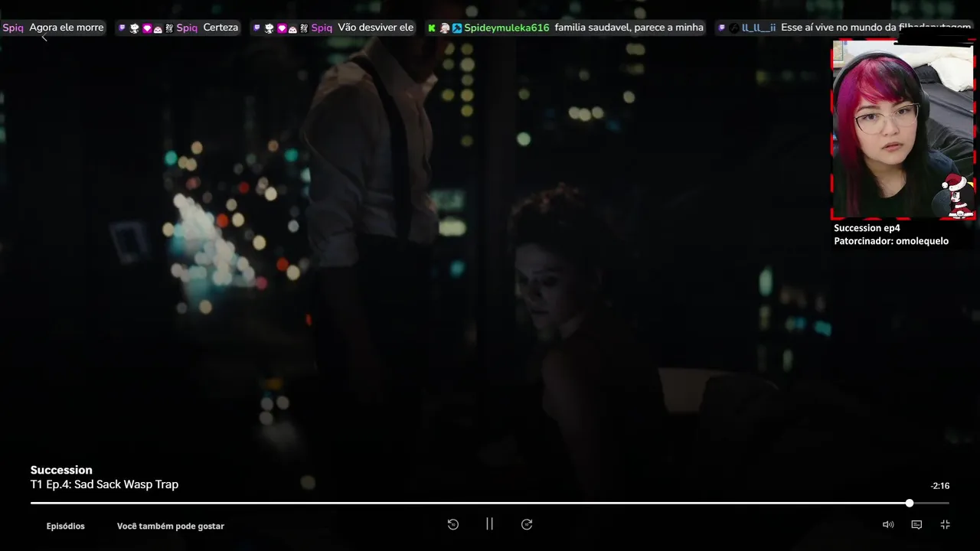The image size is (980, 551).
Task: Click green K badge before Spideymuleka616
Action: click(432, 28)
